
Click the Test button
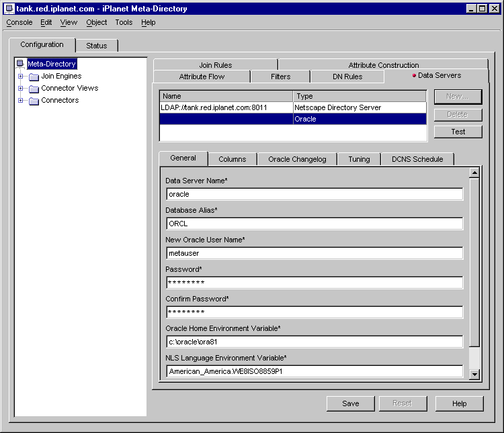click(458, 132)
